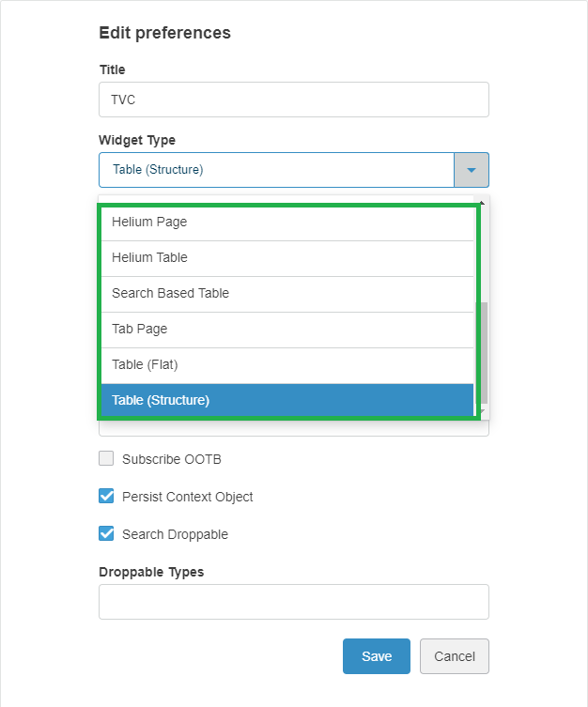
Task: Click the dropdown list scrollbar thumb
Action: pyautogui.click(x=482, y=352)
